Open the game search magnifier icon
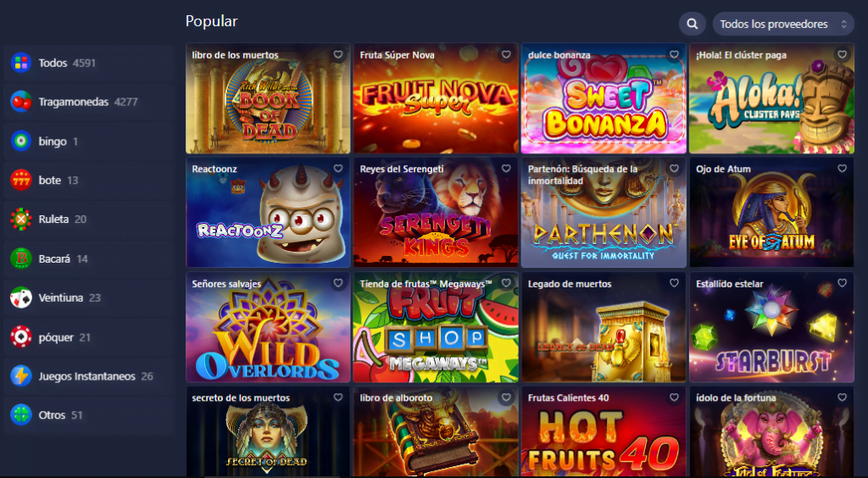This screenshot has height=478, width=868. click(x=692, y=24)
